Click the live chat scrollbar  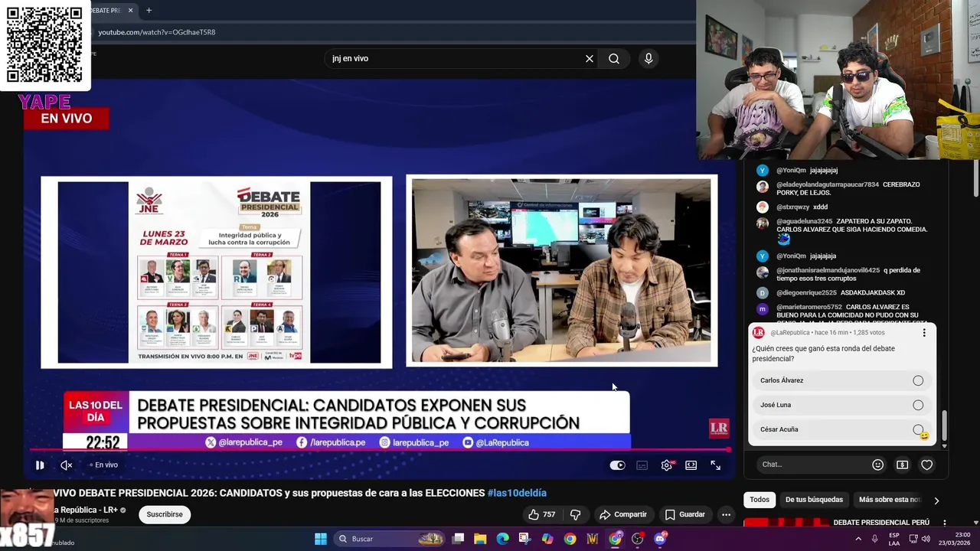944,425
